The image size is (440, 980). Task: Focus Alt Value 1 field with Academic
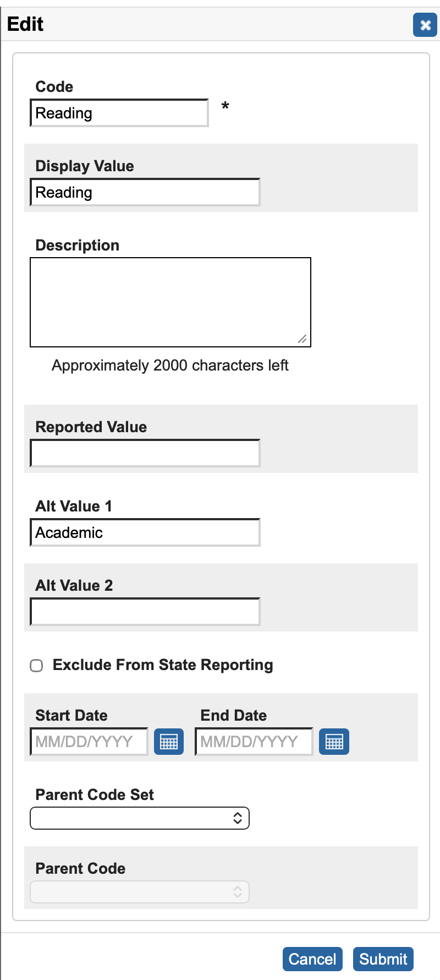point(145,533)
